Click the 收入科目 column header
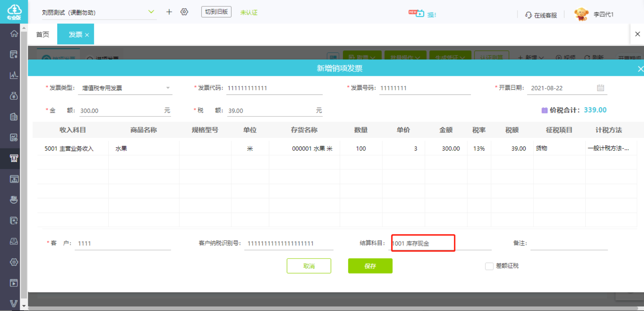644x311 pixels. click(73, 130)
